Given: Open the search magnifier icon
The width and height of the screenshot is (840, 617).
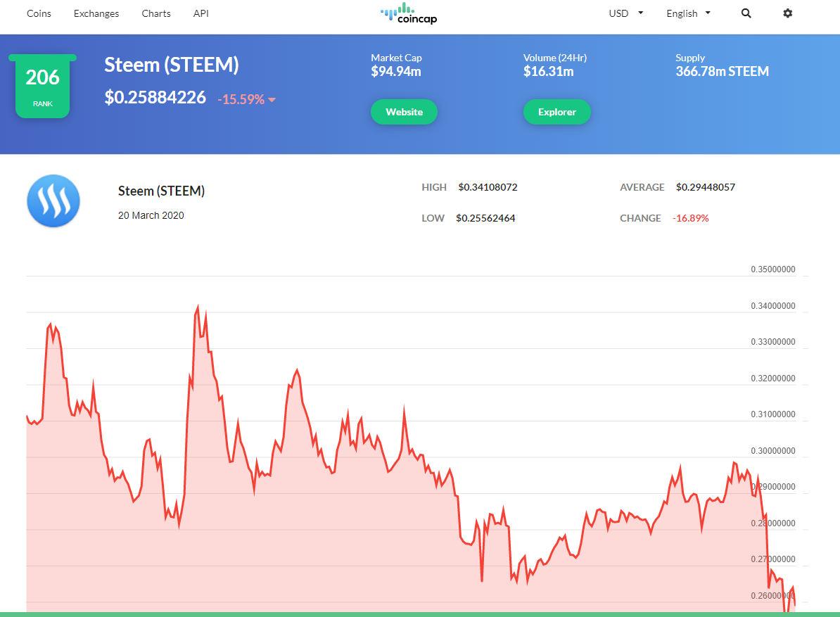Looking at the screenshot, I should point(746,13).
